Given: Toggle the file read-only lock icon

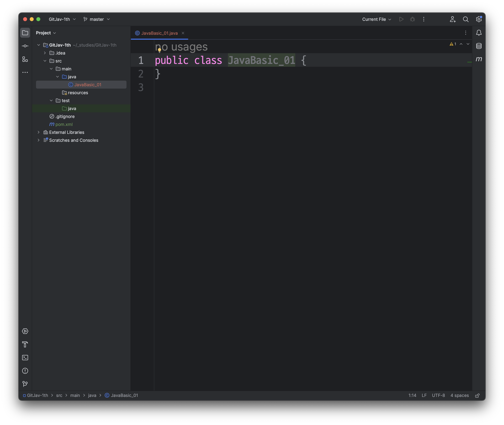Looking at the screenshot, I should click(477, 396).
